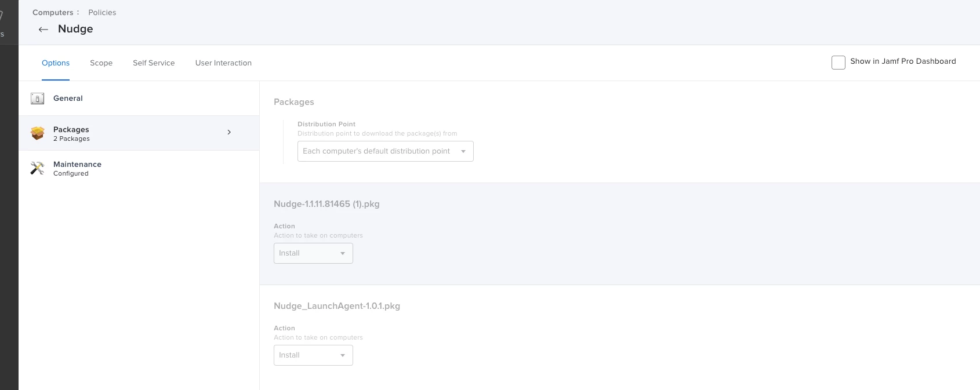Click the Nudge_LaunchAgent-1.0.1.pkg title
This screenshot has width=980, height=390.
tap(337, 306)
